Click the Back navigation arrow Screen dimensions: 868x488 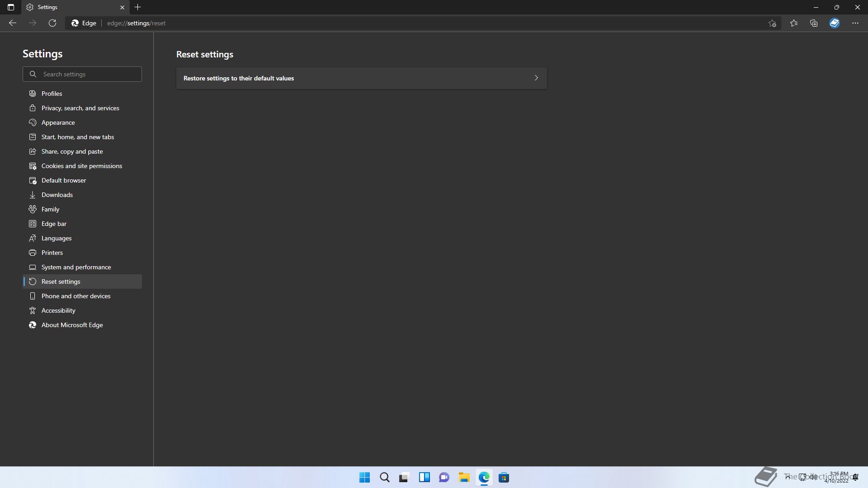tap(13, 23)
